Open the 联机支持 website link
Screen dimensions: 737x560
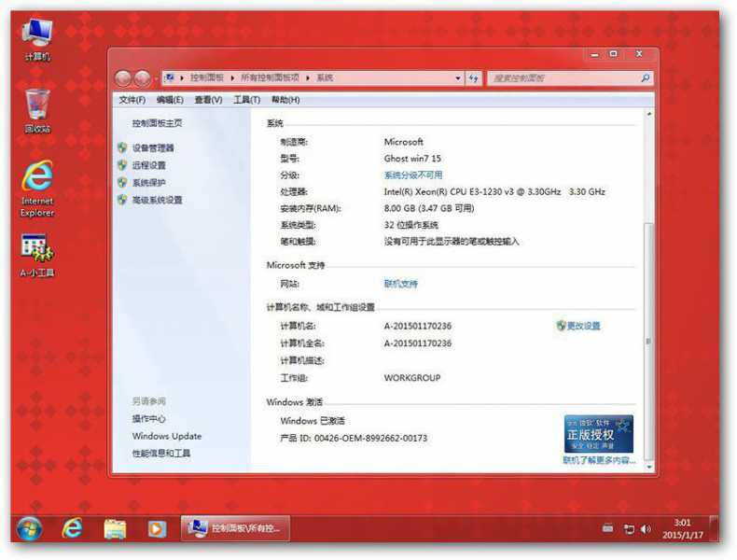tap(401, 284)
